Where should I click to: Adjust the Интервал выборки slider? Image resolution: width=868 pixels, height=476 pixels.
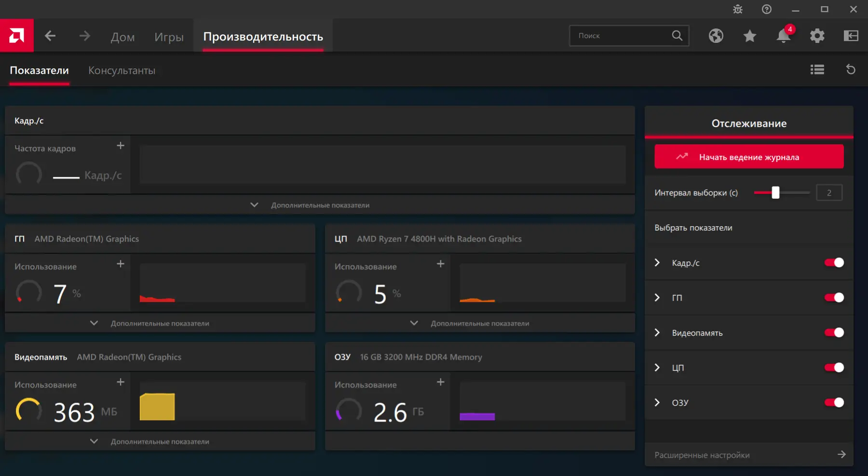pyautogui.click(x=775, y=192)
